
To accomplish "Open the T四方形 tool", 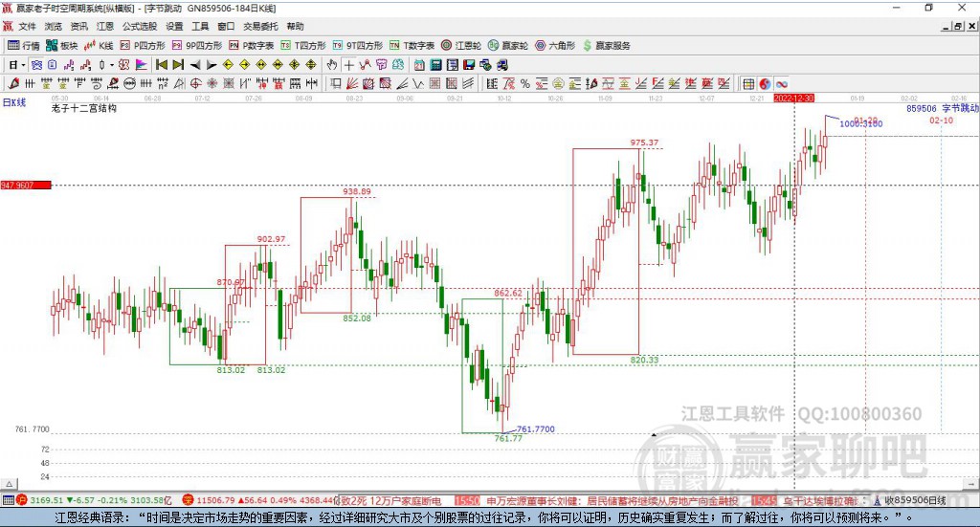I will point(303,46).
